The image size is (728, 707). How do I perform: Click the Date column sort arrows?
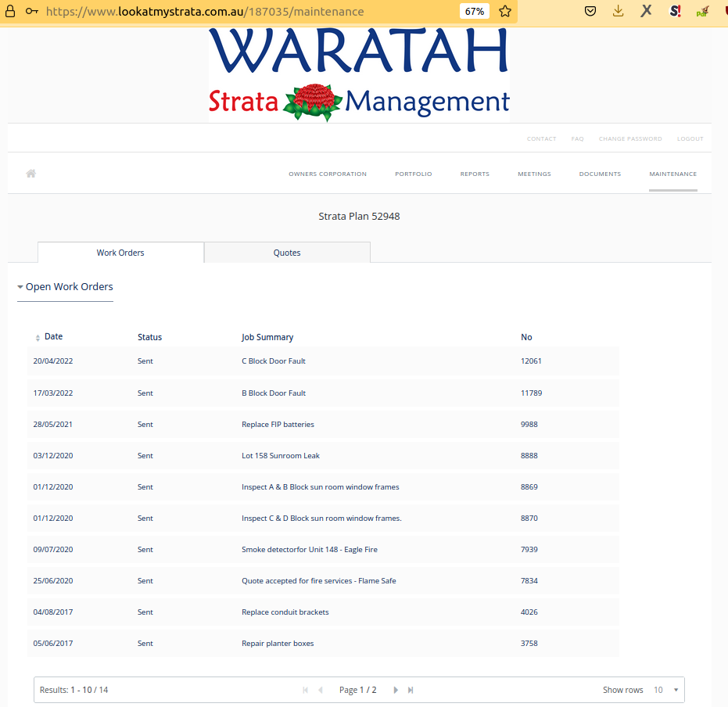tap(38, 338)
